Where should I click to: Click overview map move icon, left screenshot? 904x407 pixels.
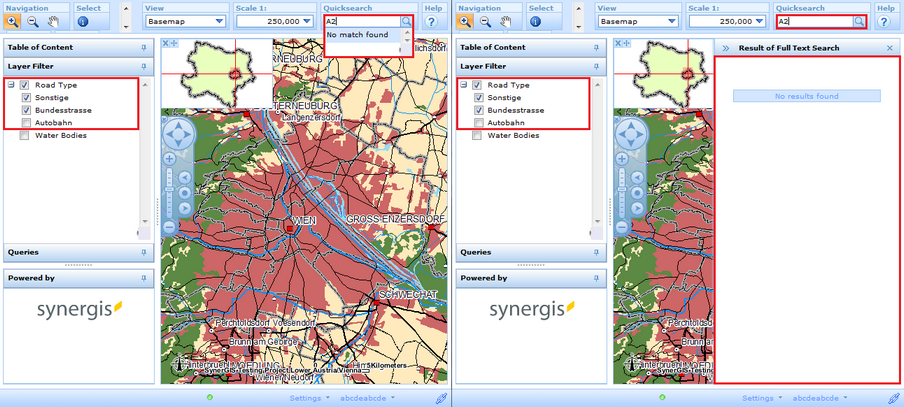click(174, 43)
